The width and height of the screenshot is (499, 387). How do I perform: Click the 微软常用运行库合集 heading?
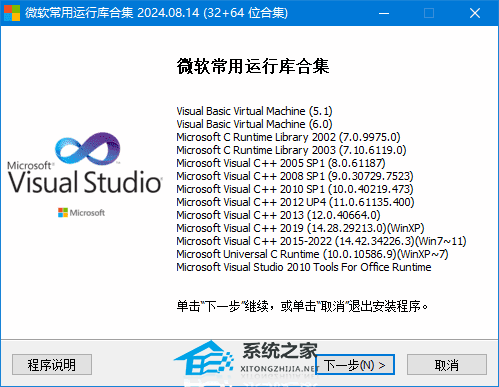[253, 66]
